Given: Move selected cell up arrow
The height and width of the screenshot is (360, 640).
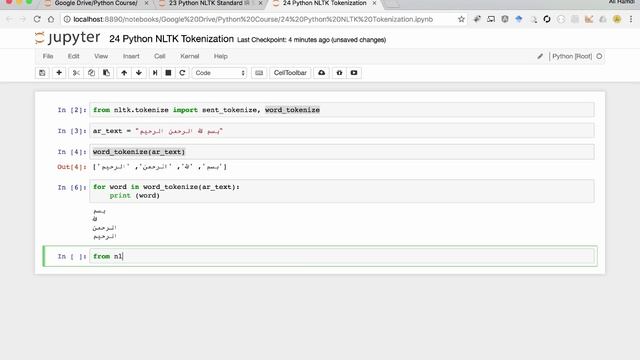Looking at the screenshot, I should (x=124, y=73).
